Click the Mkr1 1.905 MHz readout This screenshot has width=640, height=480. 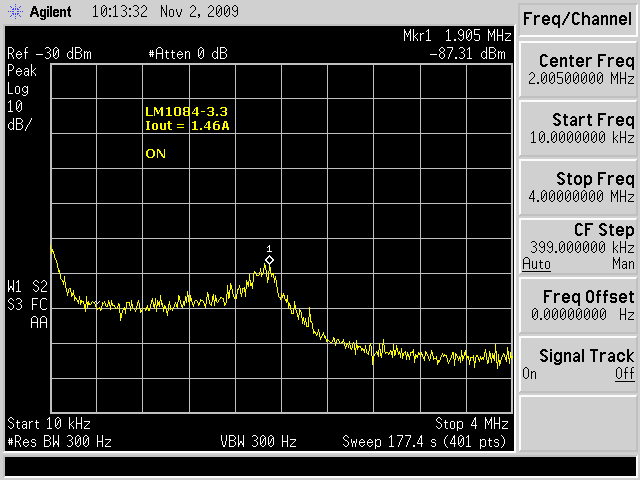point(457,36)
